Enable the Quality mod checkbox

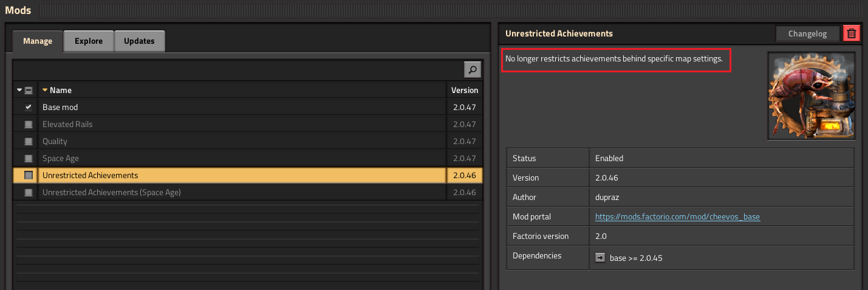(28, 141)
